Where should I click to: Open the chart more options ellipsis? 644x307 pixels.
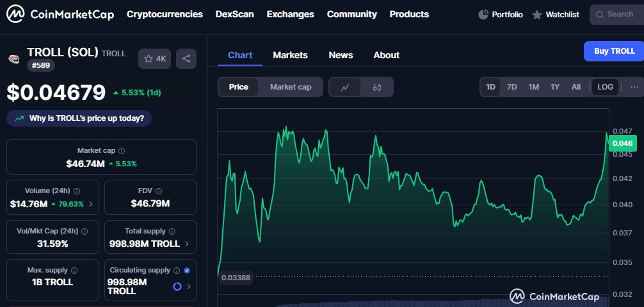click(x=634, y=87)
